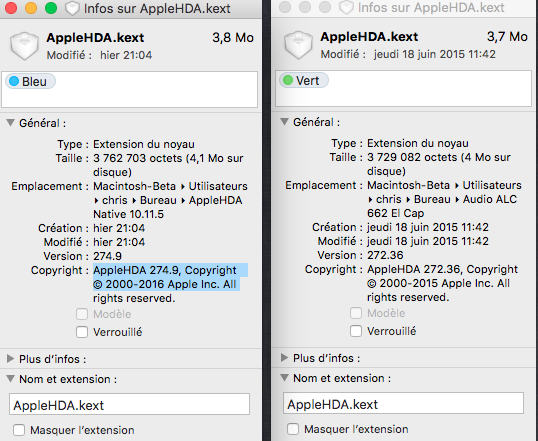Click Création value jeudi 18 juin 2015
The height and width of the screenshot is (441, 538).
428,227
